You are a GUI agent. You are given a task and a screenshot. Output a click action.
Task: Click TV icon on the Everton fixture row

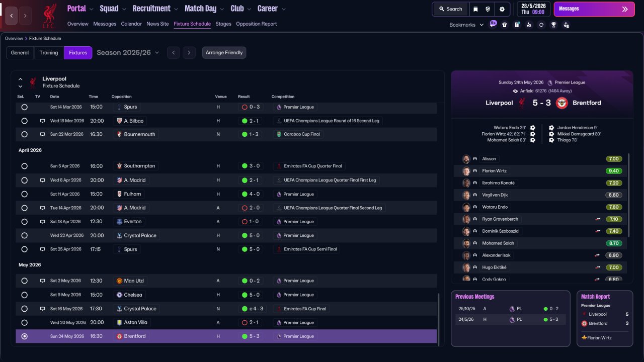click(x=43, y=222)
